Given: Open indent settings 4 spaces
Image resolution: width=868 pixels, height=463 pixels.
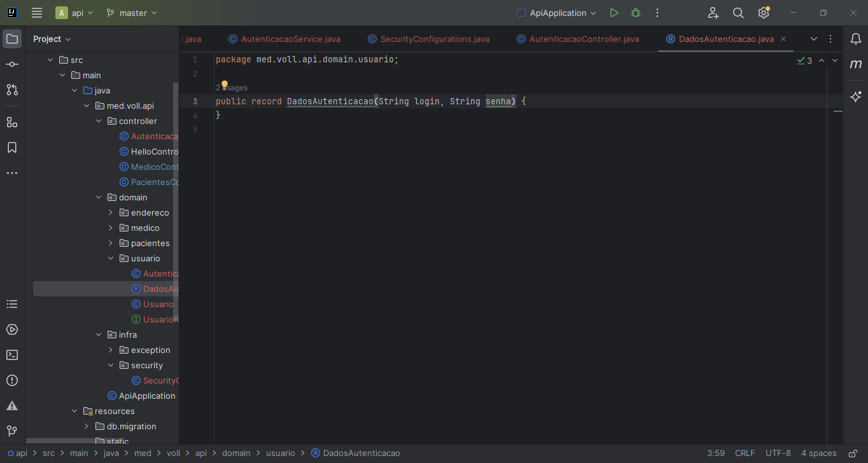Looking at the screenshot, I should pos(818,453).
